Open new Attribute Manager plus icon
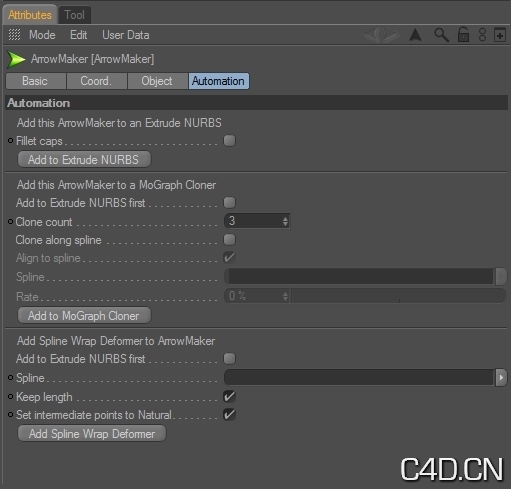The height and width of the screenshot is (489, 511). (499, 35)
